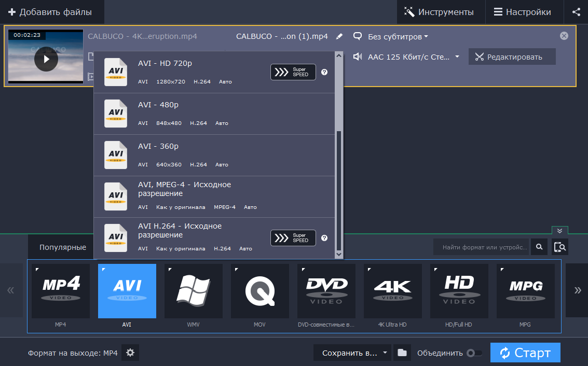Click the pencil icon to rename output file
Viewport: 588px width, 366px height.
339,36
